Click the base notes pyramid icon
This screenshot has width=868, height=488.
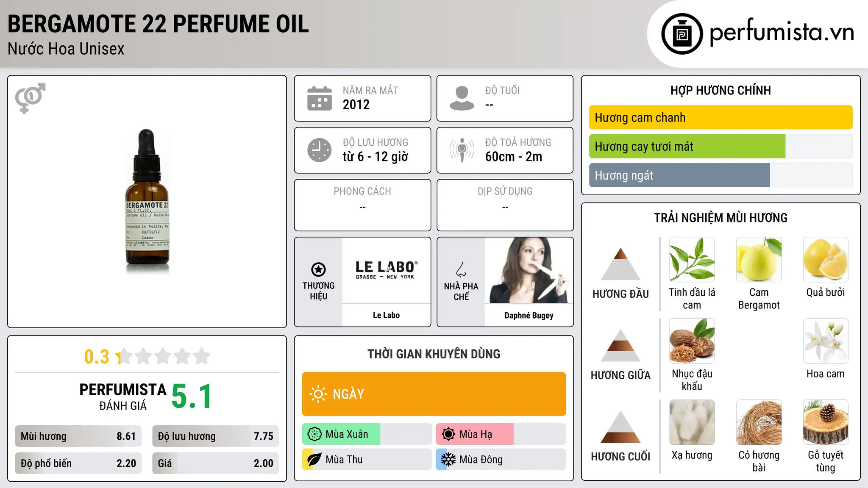620,427
